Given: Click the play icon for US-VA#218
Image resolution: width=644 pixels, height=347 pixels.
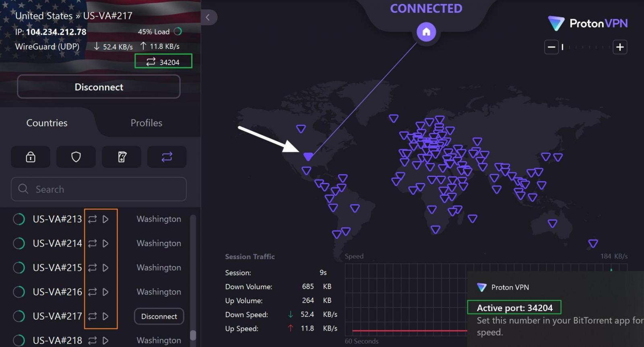Looking at the screenshot, I should tap(105, 341).
